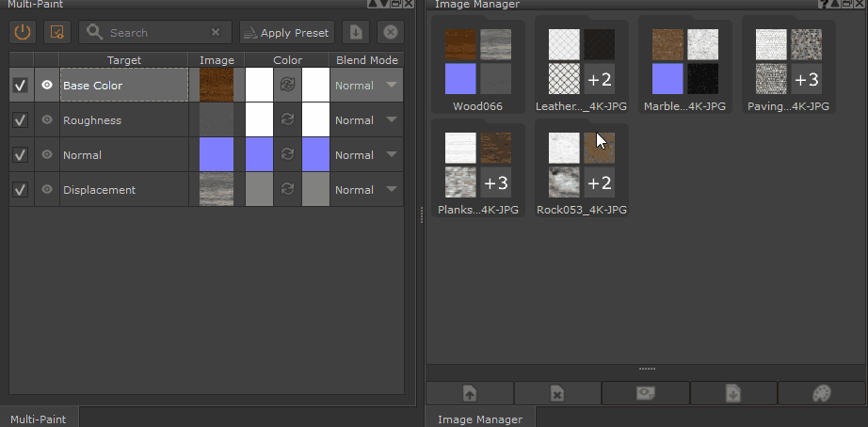Open the Displacement blend mode dropdown
868x427 pixels.
coord(391,190)
